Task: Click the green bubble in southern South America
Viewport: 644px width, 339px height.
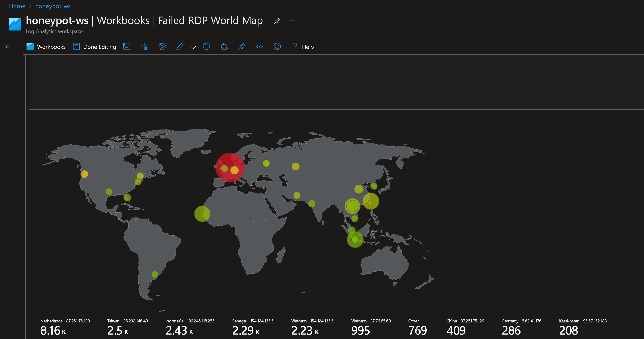Action: pyautogui.click(x=155, y=274)
